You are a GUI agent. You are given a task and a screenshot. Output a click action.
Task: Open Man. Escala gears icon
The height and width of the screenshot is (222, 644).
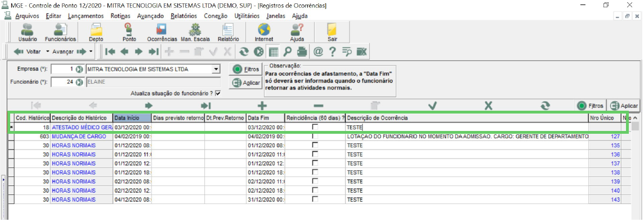coord(195,33)
